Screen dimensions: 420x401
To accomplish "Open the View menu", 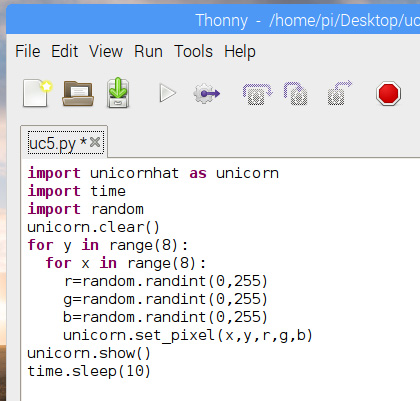I will click(x=106, y=52).
